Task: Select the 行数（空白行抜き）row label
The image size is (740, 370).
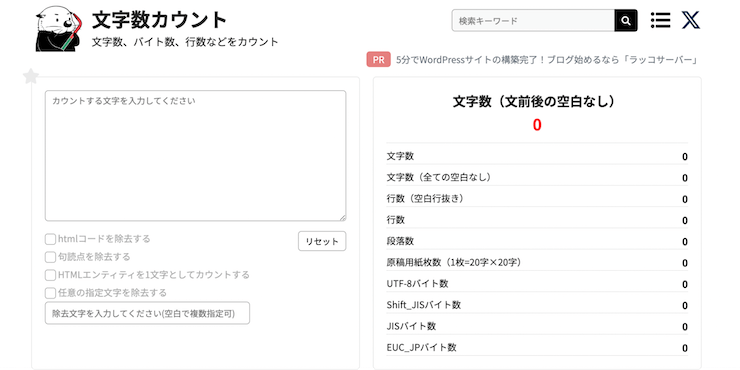Action: pos(425,199)
